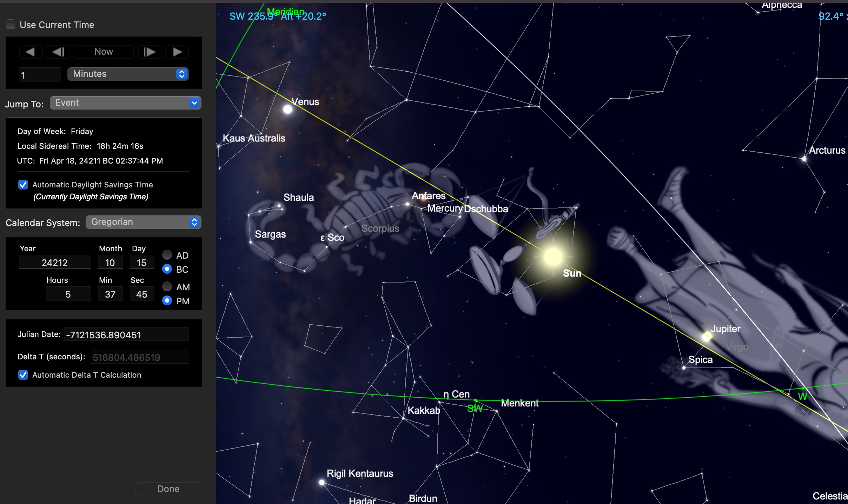The height and width of the screenshot is (504, 848).
Task: Select the star Arcturus
Action: tap(804, 159)
